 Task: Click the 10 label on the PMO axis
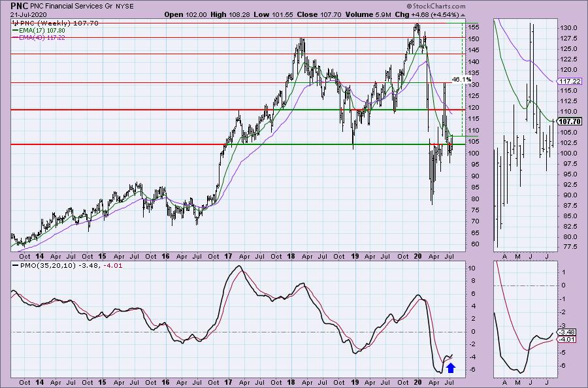pyautogui.click(x=472, y=268)
